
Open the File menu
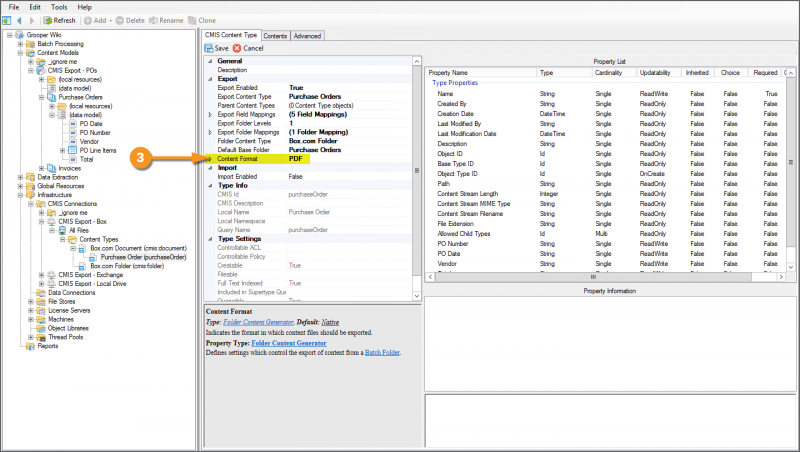pyautogui.click(x=14, y=7)
